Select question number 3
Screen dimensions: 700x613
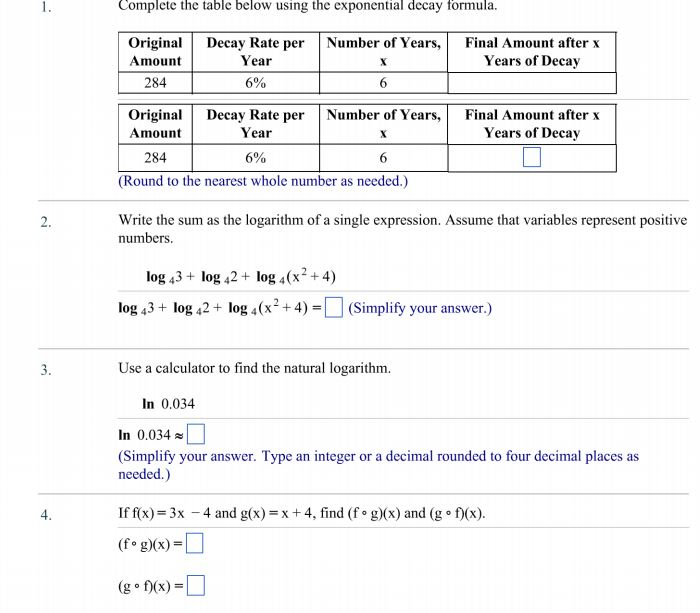pos(46,369)
